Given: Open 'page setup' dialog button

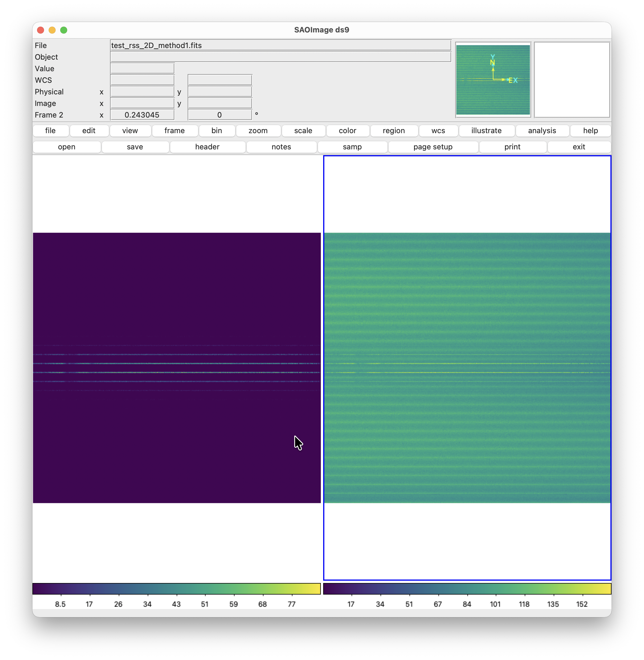Looking at the screenshot, I should (x=433, y=147).
